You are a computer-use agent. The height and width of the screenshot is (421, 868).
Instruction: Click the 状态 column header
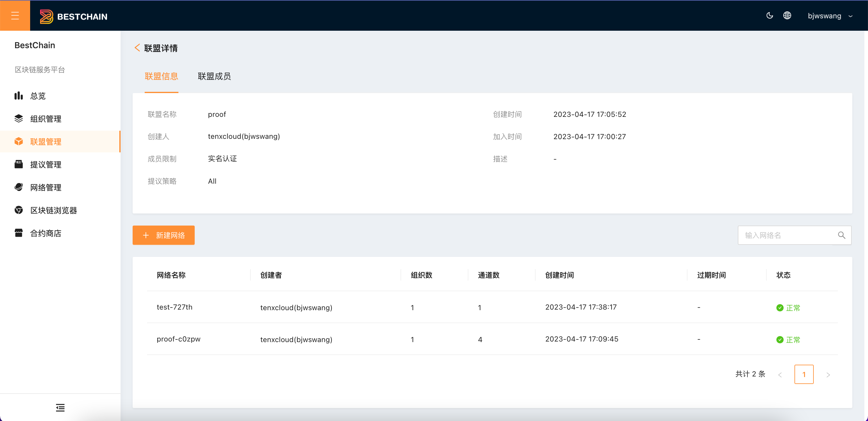tap(783, 275)
